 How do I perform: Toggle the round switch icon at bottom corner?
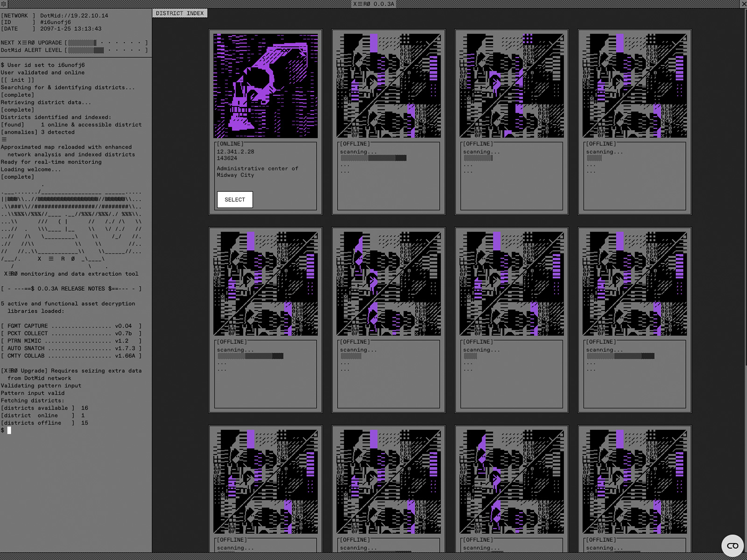click(x=732, y=546)
